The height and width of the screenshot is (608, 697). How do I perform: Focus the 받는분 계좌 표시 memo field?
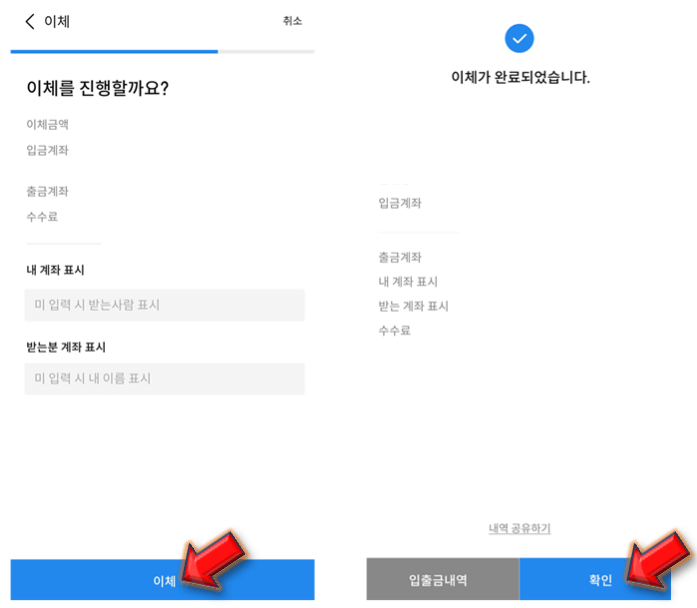[x=164, y=379]
